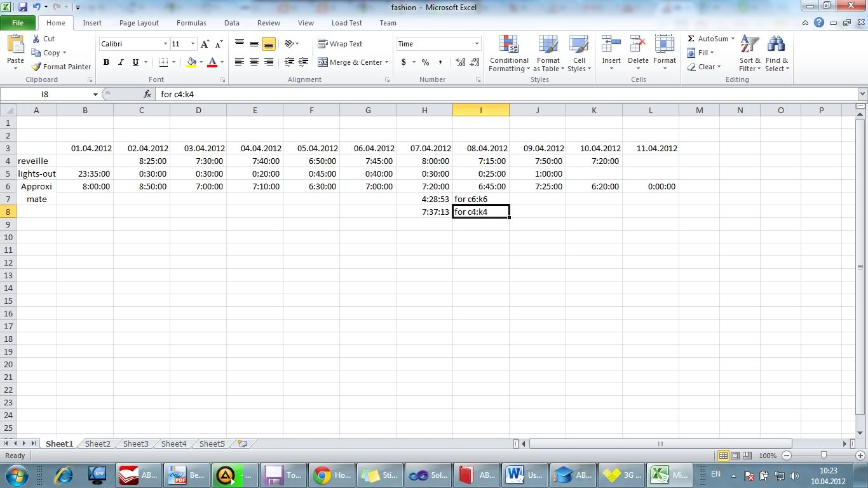This screenshot has height=488, width=868.
Task: Click the Insert Cells button
Action: tap(611, 55)
